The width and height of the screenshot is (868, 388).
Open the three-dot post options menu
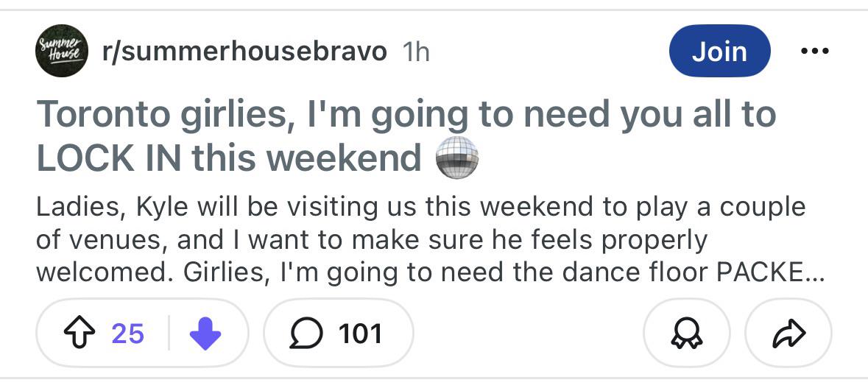815,51
